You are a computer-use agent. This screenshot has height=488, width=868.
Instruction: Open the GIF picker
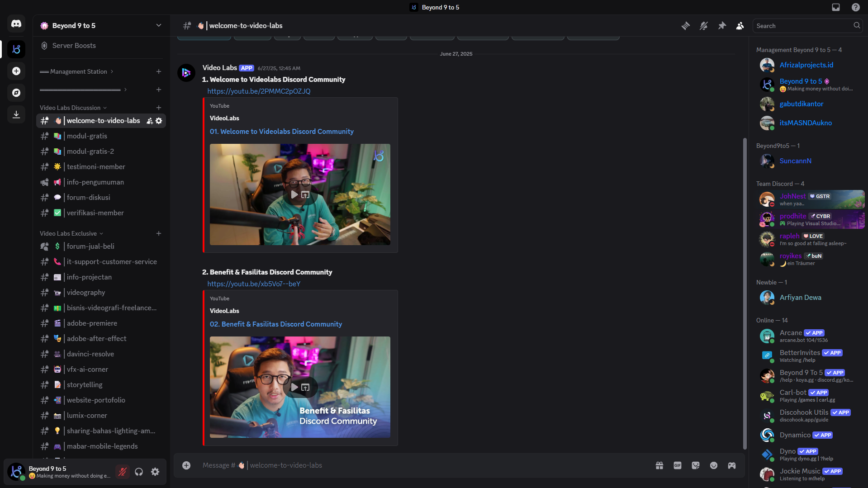(x=678, y=465)
